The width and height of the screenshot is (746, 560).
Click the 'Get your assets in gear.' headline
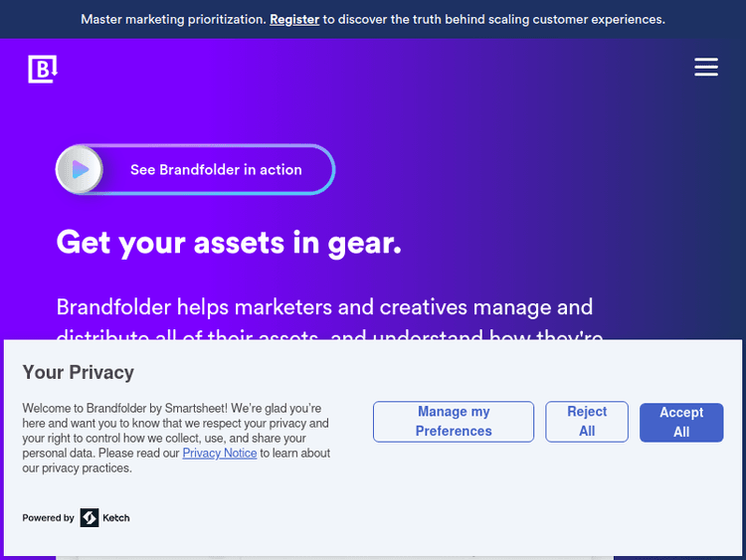tap(229, 242)
